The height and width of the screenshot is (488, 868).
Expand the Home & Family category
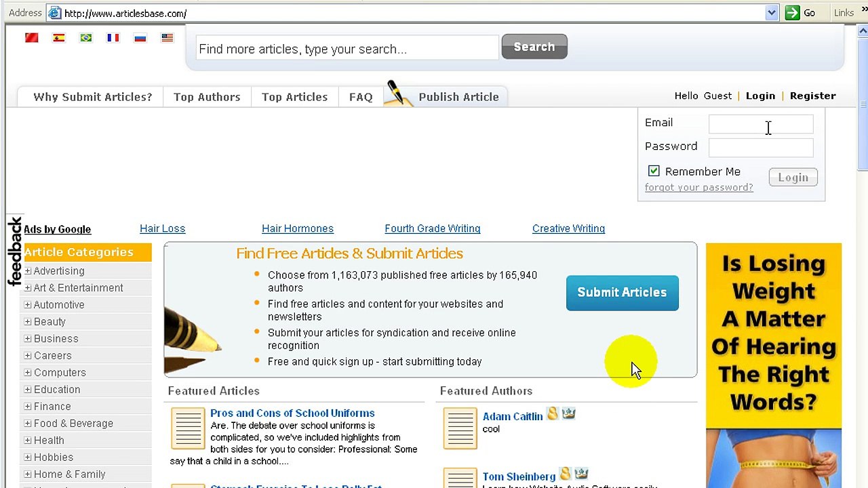[28, 474]
